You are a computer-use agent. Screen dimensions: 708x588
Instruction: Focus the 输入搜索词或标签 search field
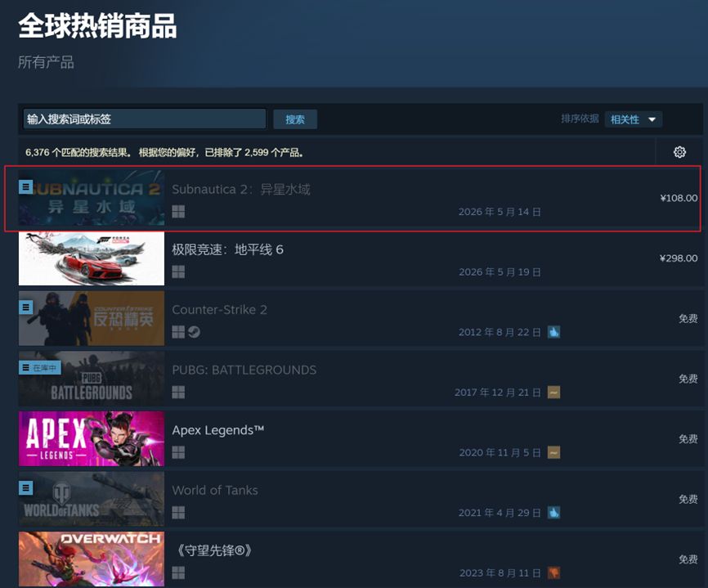[145, 119]
